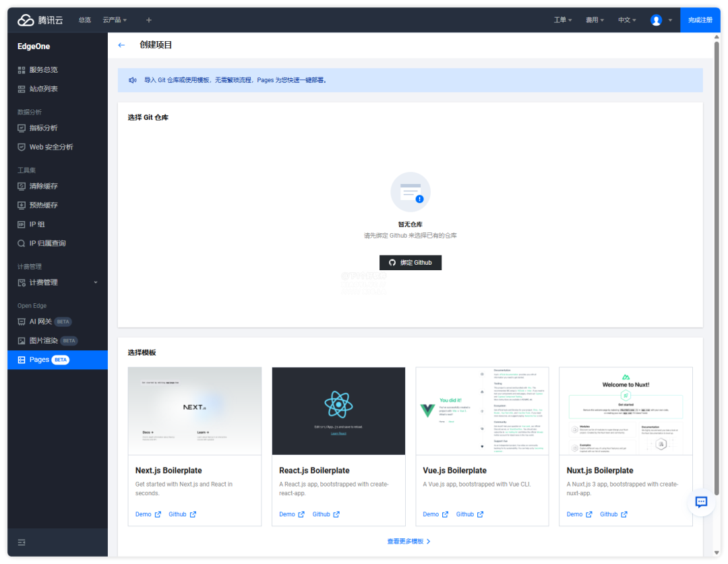Click the 预热缓存 icon

(22, 205)
